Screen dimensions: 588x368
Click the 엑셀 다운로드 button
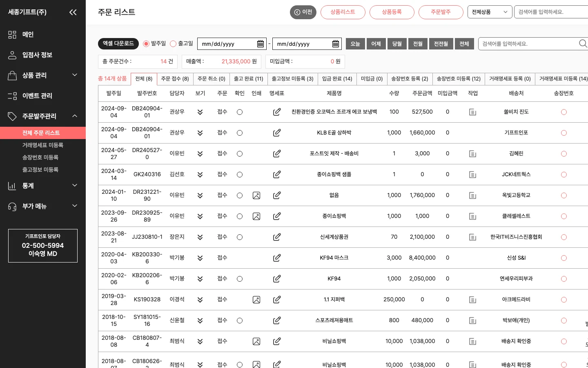(118, 43)
